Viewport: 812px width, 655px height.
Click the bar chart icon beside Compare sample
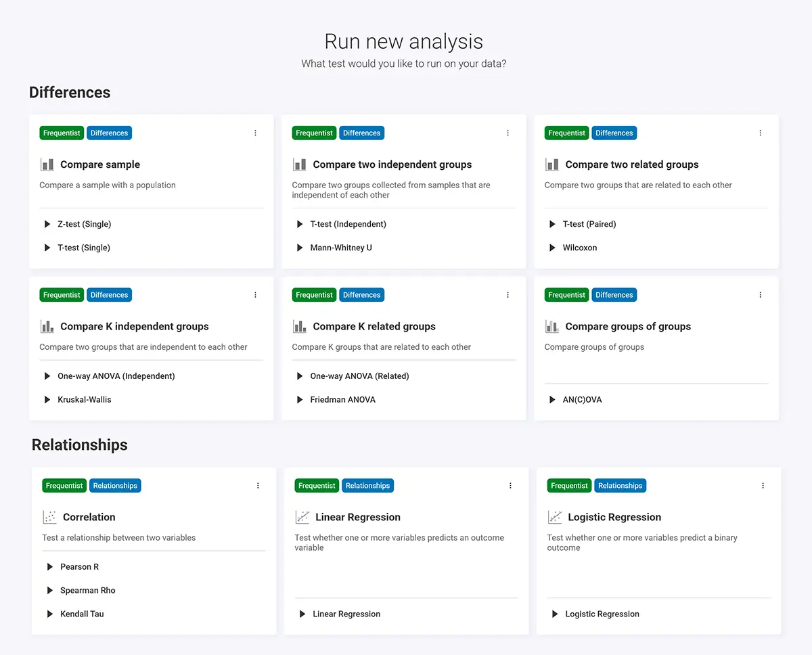(x=47, y=164)
